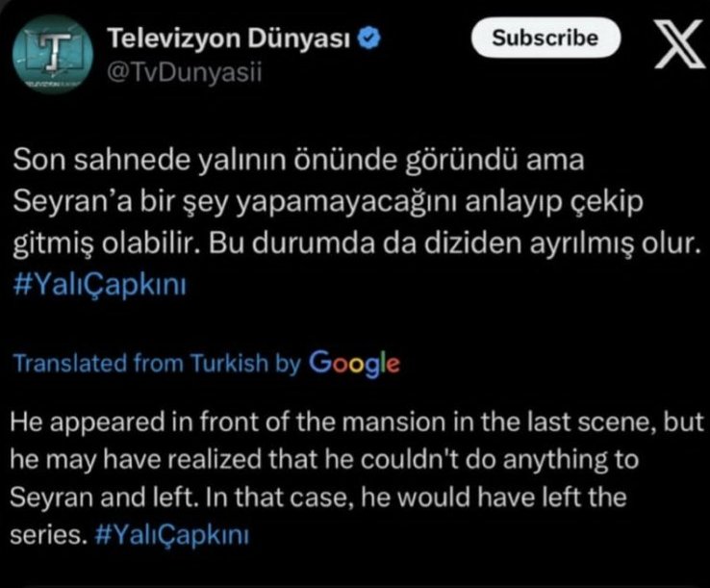Click the line starting 'gitmiş olabilir'
This screenshot has width=710, height=588.
point(354,243)
